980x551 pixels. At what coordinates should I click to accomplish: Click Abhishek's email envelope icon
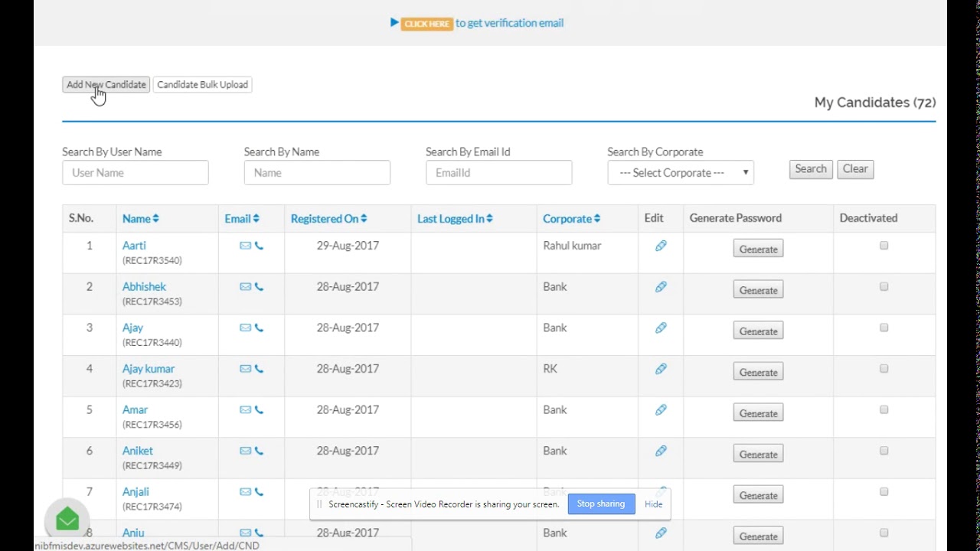(245, 287)
